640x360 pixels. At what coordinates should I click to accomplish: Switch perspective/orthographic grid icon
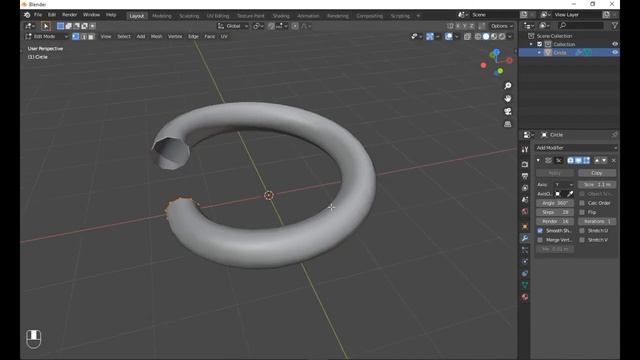(x=507, y=124)
